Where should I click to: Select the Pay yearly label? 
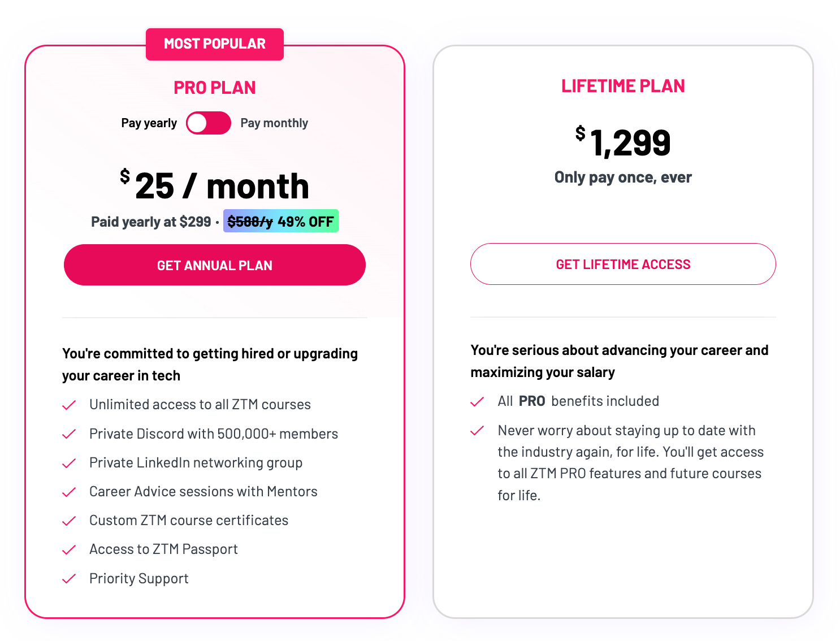tap(149, 123)
